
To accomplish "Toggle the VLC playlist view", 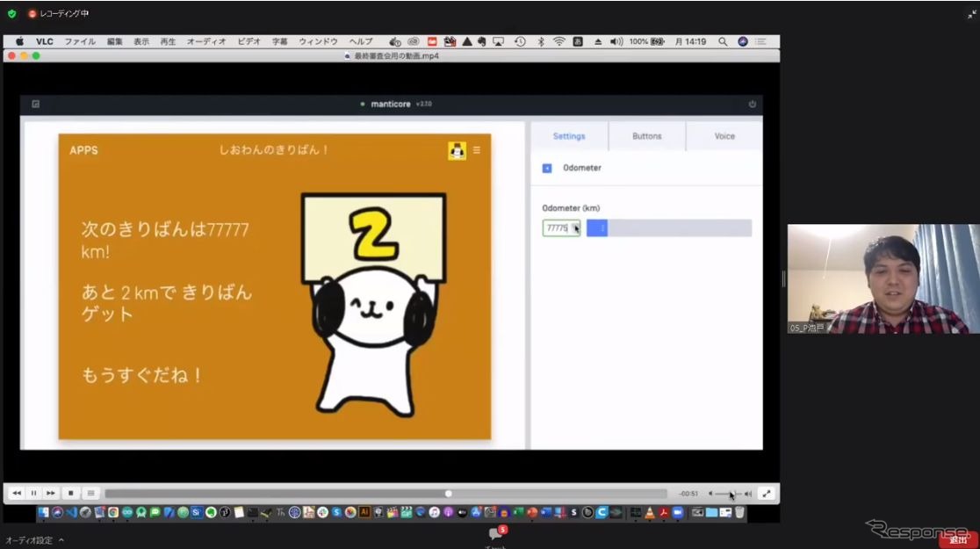I will point(90,494).
